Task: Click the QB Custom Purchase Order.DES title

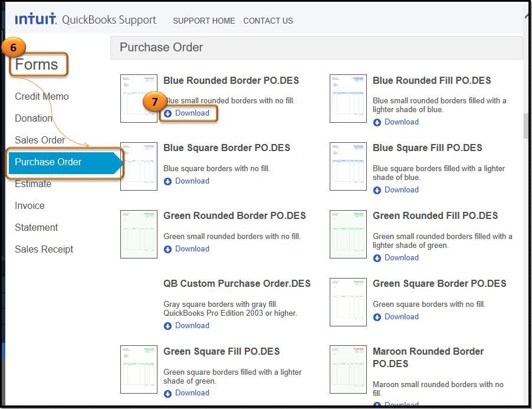Action: click(x=237, y=284)
